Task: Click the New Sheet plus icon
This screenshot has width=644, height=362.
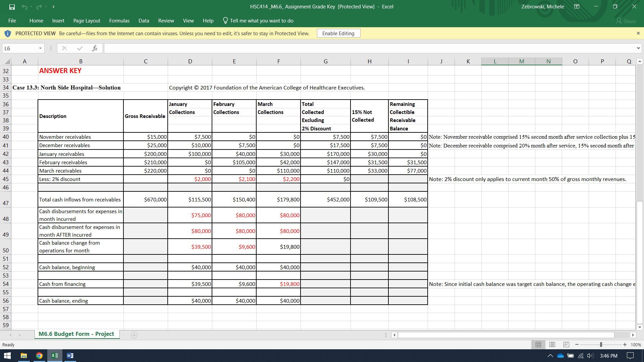Action: [x=134, y=335]
